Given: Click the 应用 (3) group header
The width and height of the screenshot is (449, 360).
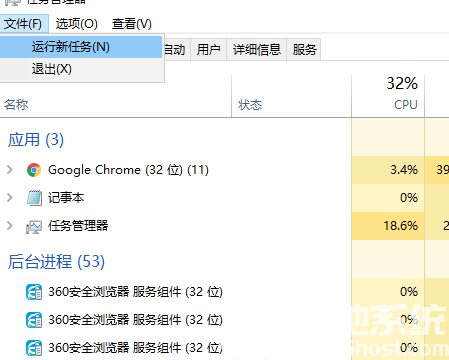Looking at the screenshot, I should (36, 140).
